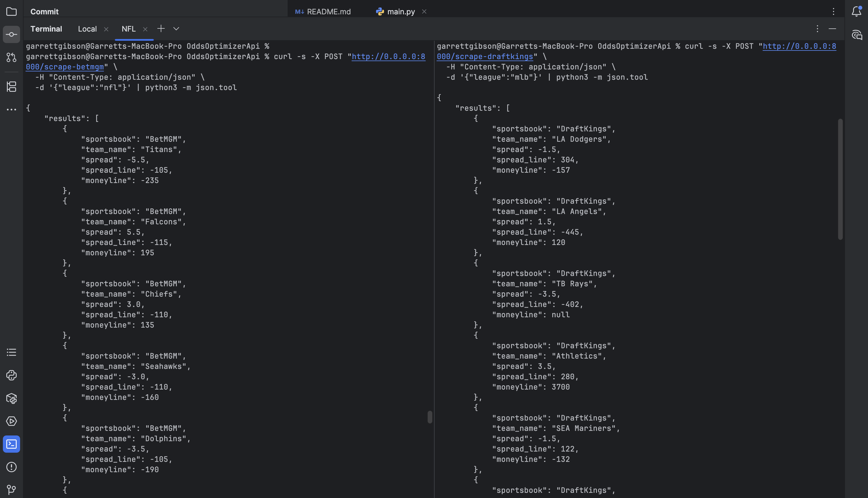Switch to the Local terminal tab

coord(87,29)
